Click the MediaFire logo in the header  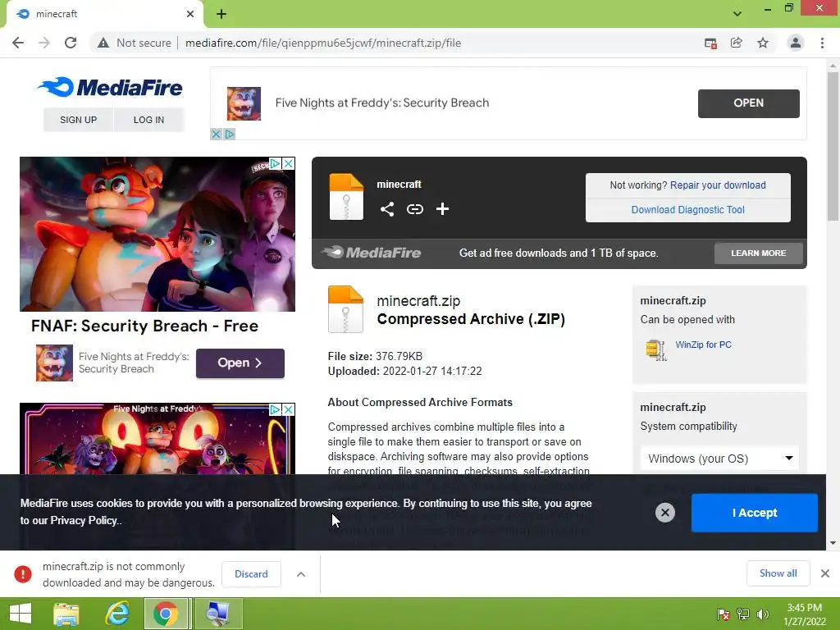pos(110,87)
